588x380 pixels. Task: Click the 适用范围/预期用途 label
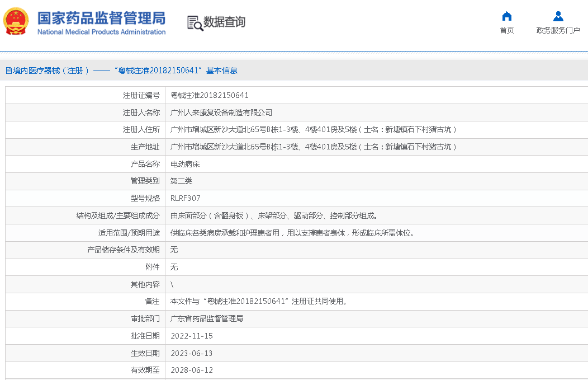129,233
